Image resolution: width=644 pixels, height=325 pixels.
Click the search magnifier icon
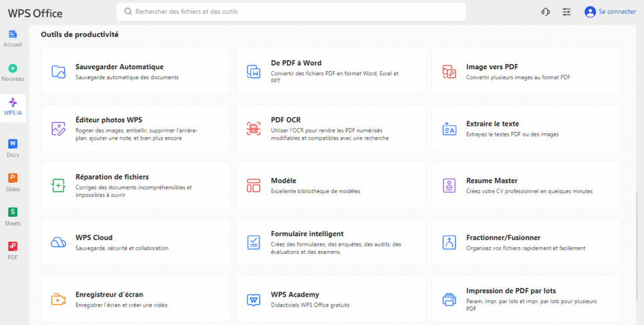pyautogui.click(x=128, y=11)
